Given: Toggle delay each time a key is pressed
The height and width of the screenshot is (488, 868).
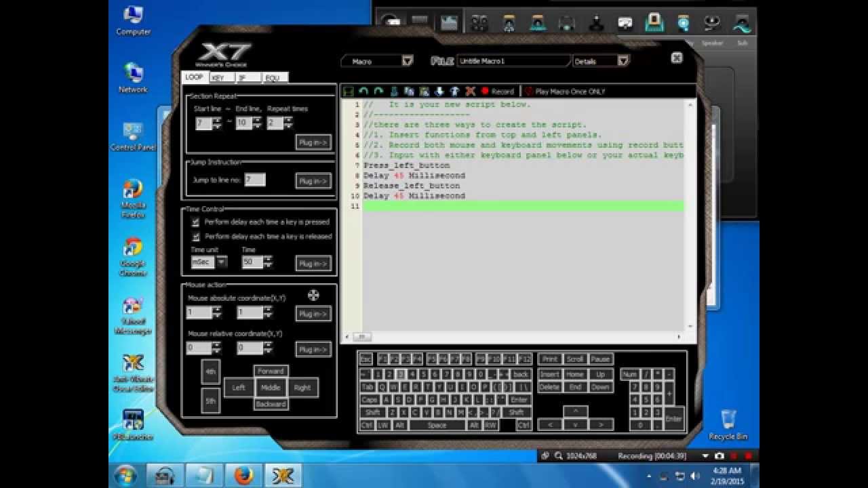Looking at the screenshot, I should pos(196,222).
